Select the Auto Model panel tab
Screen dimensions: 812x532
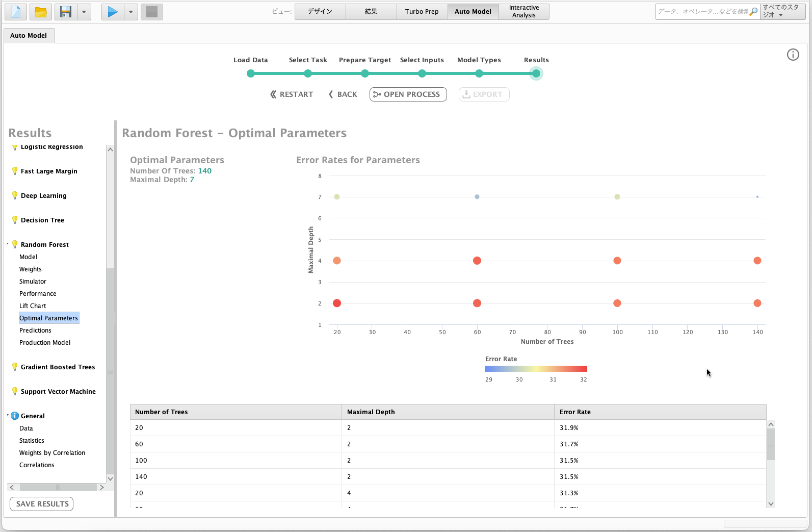pos(29,35)
